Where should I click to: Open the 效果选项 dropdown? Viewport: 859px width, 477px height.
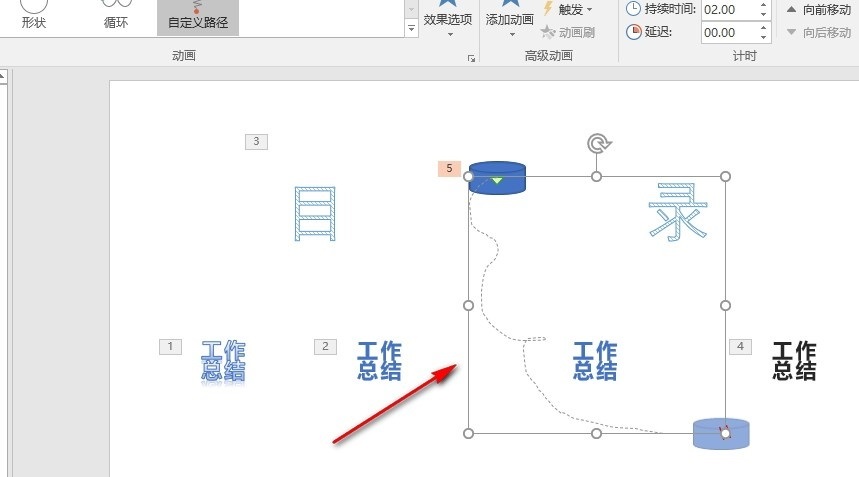pos(450,25)
